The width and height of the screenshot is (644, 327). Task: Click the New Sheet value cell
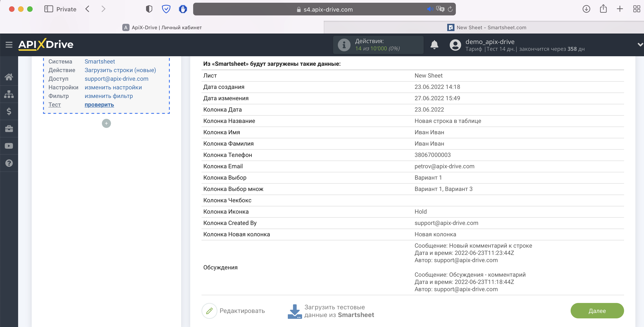(428, 76)
